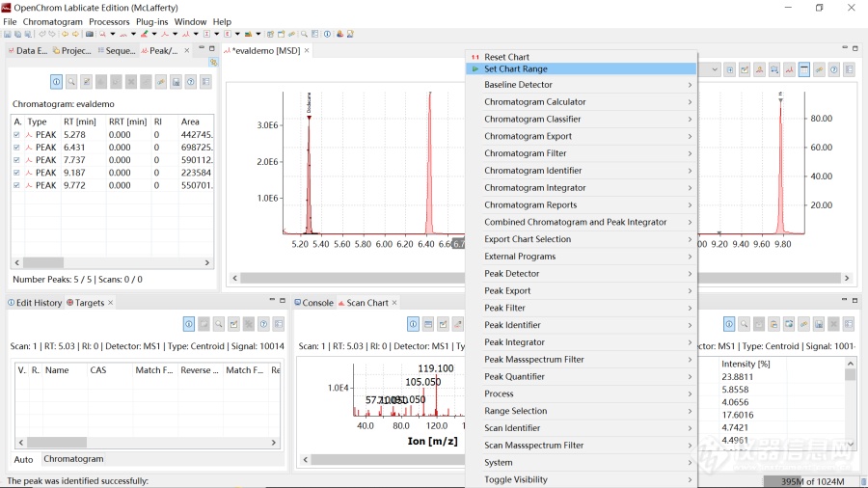Click the Area column header

coord(190,122)
